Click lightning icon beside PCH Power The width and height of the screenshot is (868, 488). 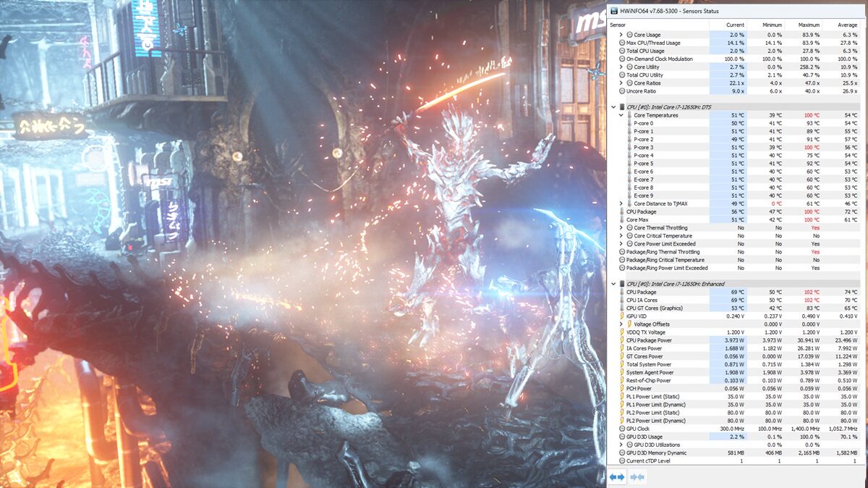pos(622,388)
